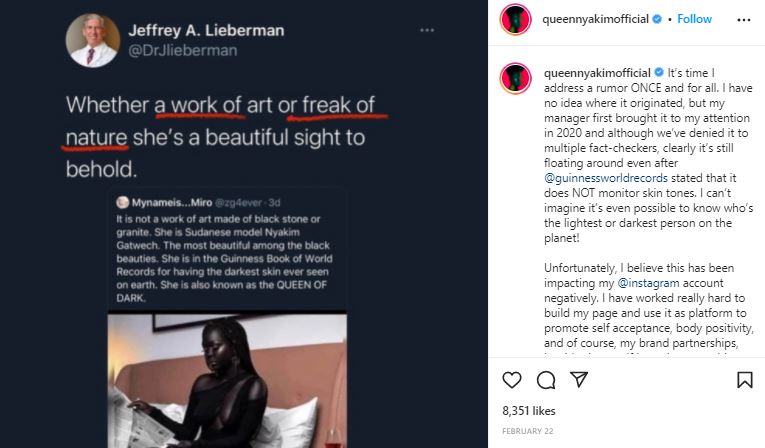The width and height of the screenshot is (765, 448).
Task: Click Jeffrey A. Lieberman's profile photo
Action: (92, 40)
